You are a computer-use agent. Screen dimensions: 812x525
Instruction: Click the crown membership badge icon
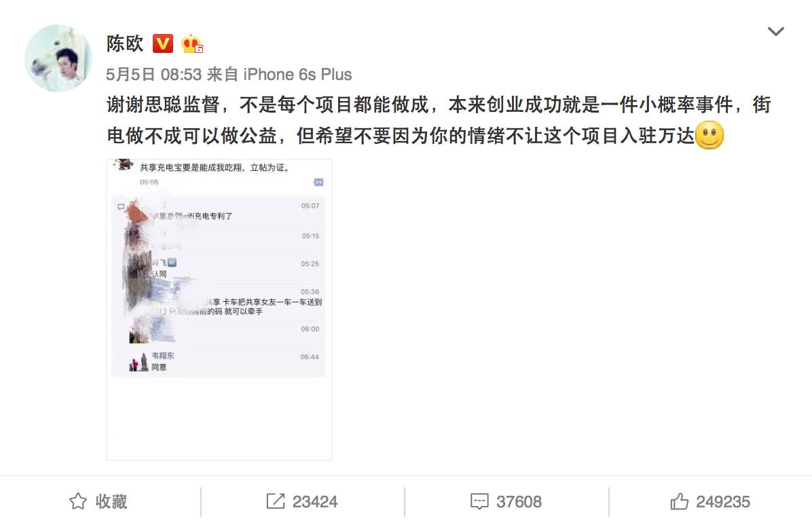[192, 44]
